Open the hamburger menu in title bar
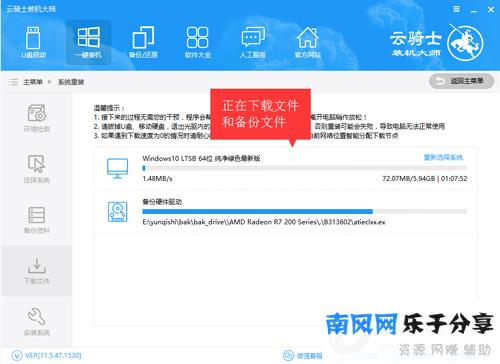The image size is (500, 364). 456,9
